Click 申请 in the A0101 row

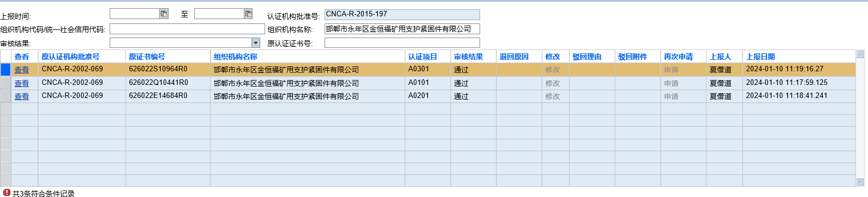671,83
